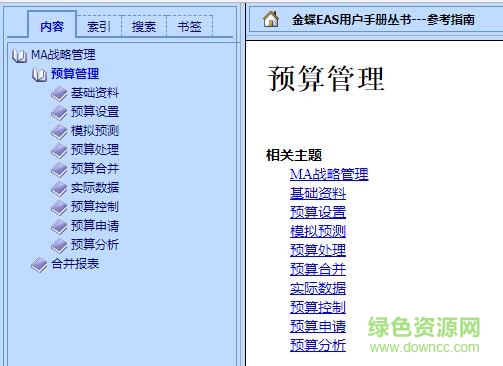
Task: Select 合并报表 in the contents tree
Action: point(75,264)
